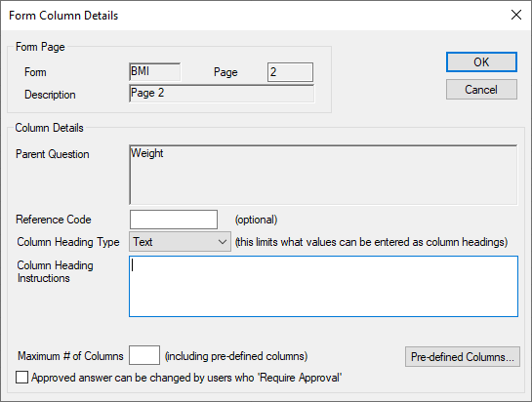
Task: Close the Form Column Details window
Action: (516, 15)
